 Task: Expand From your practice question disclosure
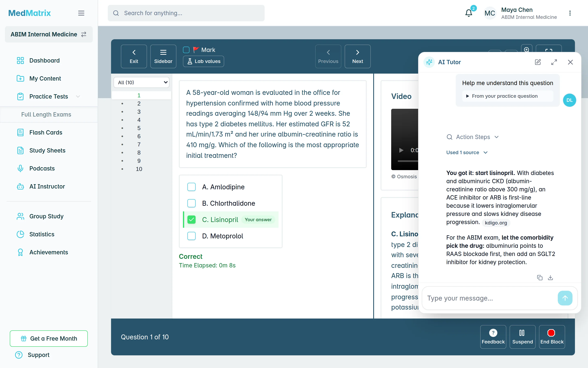508,96
